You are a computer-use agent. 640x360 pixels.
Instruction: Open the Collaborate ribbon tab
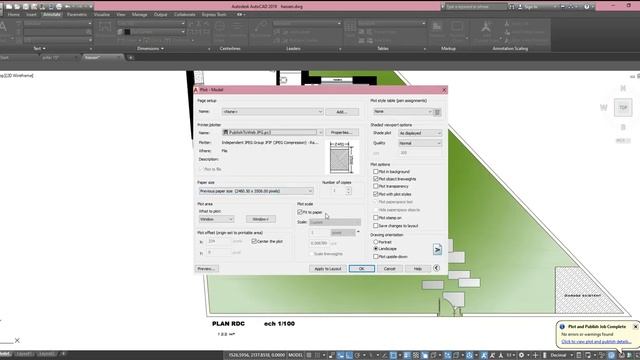pyautogui.click(x=184, y=14)
